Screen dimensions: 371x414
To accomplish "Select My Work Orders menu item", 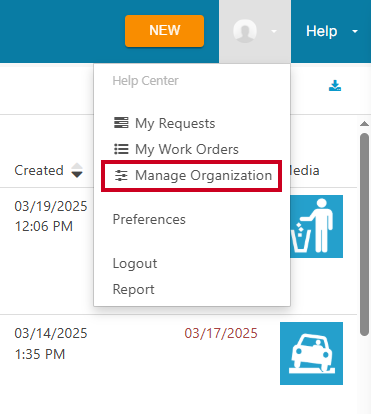I will 176,149.
